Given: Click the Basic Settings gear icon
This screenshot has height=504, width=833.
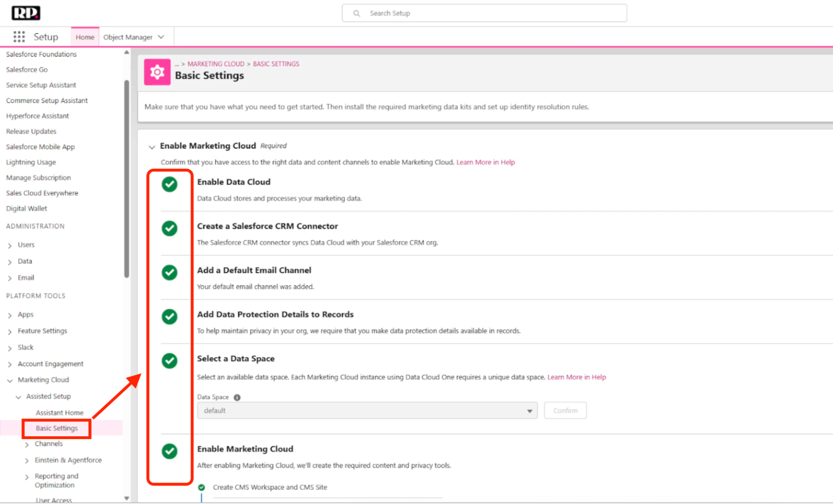Looking at the screenshot, I should point(157,72).
